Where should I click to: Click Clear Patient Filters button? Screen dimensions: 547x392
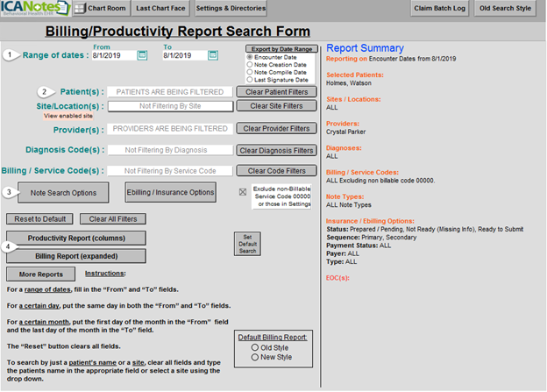click(x=278, y=91)
